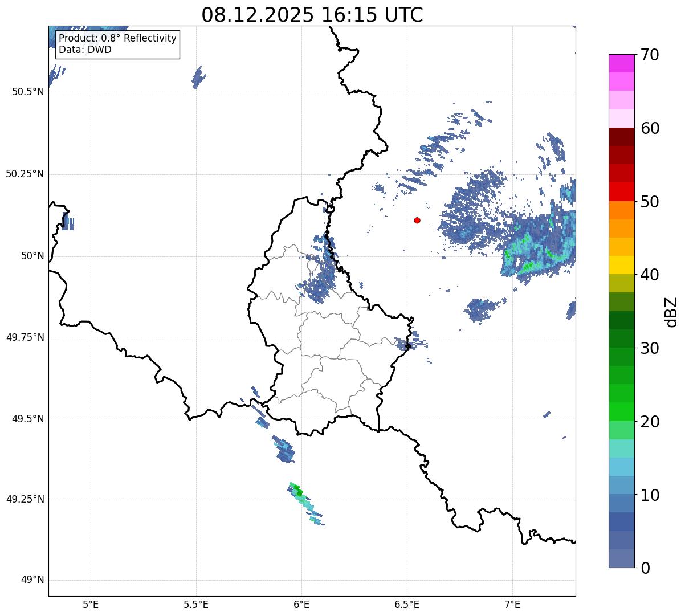Screen dimensions: 685x616
Task: Click the '6.5°E' longitude label
Action: click(x=407, y=605)
